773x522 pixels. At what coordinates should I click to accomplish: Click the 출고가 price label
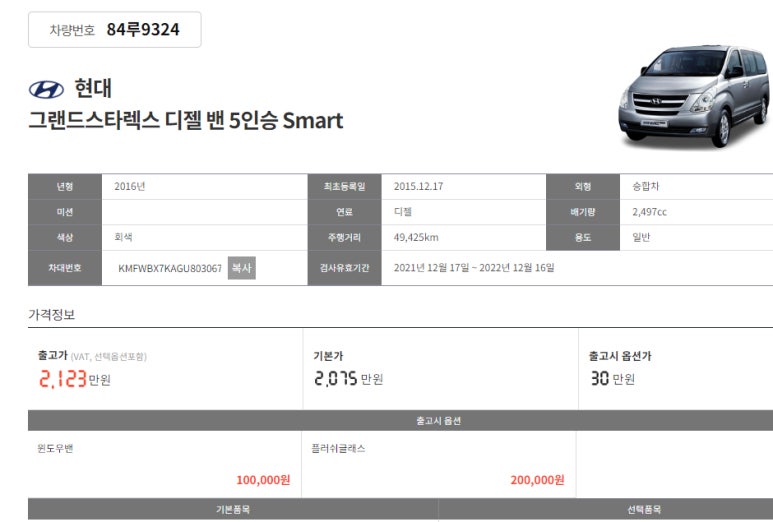tap(53, 355)
